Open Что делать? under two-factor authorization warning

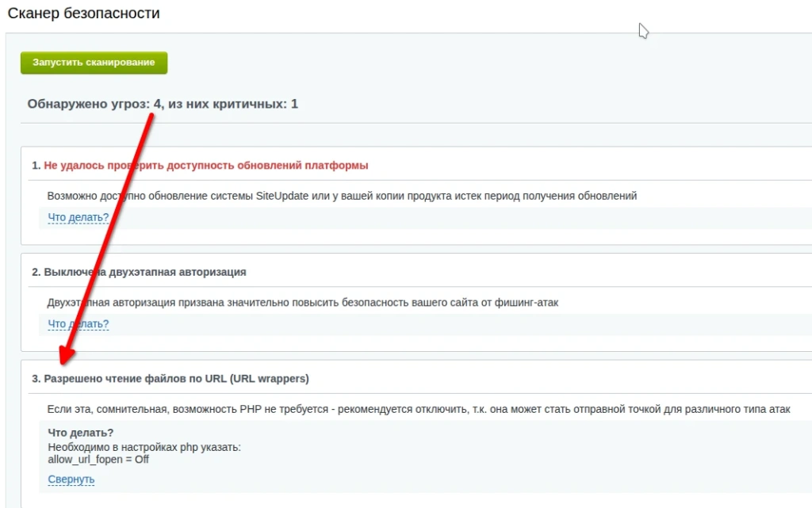click(78, 323)
